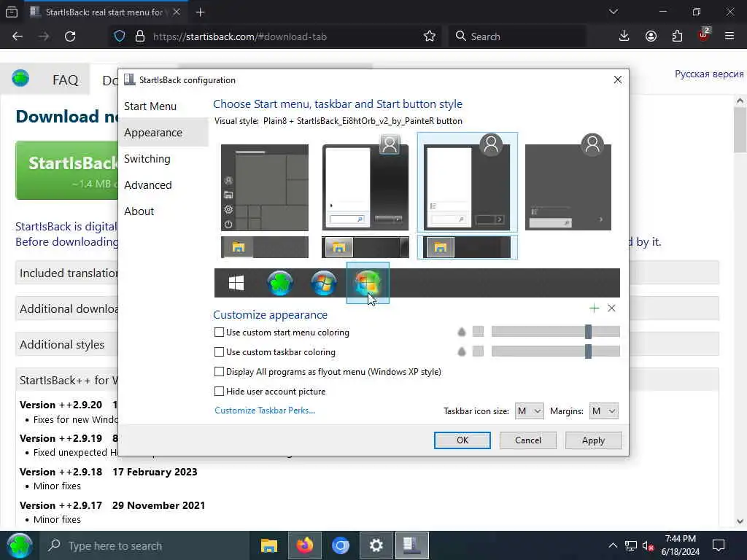Viewport: 747px width, 560px height.
Task: Click OK in StartIsBack configuration
Action: [x=462, y=440]
